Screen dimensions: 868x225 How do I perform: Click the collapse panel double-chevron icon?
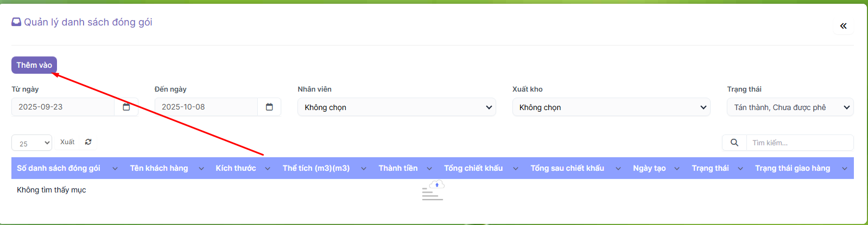[x=843, y=26]
